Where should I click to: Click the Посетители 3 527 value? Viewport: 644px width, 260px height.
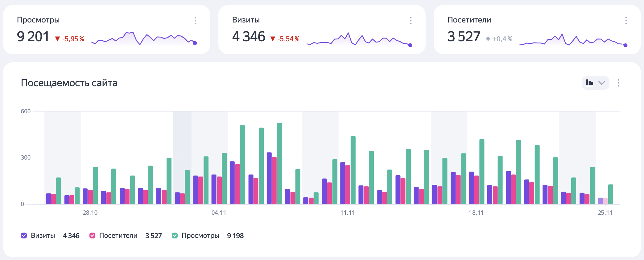pyautogui.click(x=464, y=37)
